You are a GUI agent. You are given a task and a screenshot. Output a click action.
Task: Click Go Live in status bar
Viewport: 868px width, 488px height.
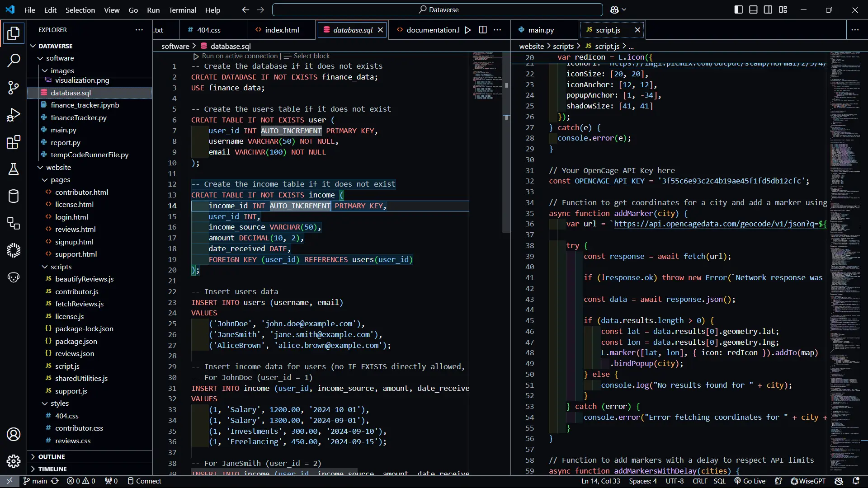[750, 481]
